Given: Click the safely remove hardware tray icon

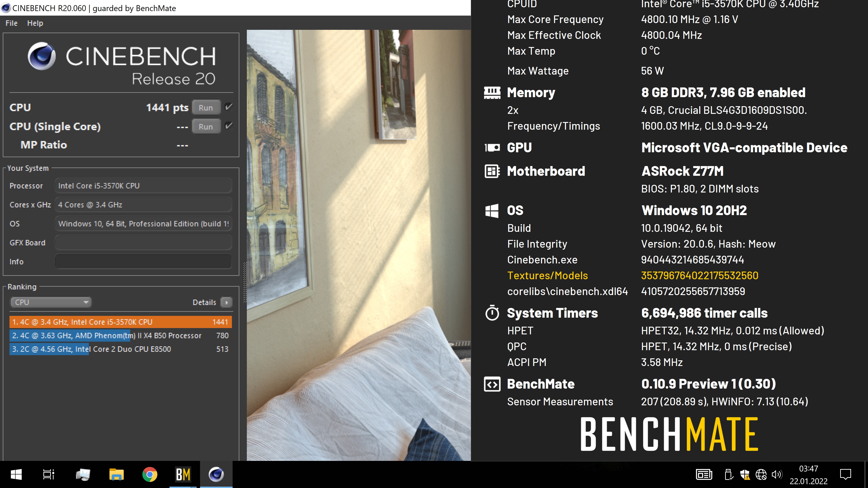Looking at the screenshot, I should tap(729, 474).
